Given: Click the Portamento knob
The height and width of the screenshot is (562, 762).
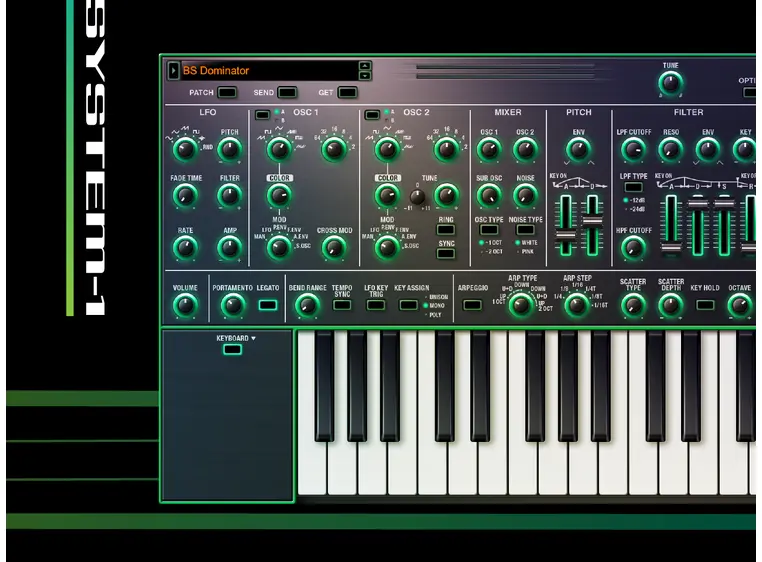Looking at the screenshot, I should 232,306.
